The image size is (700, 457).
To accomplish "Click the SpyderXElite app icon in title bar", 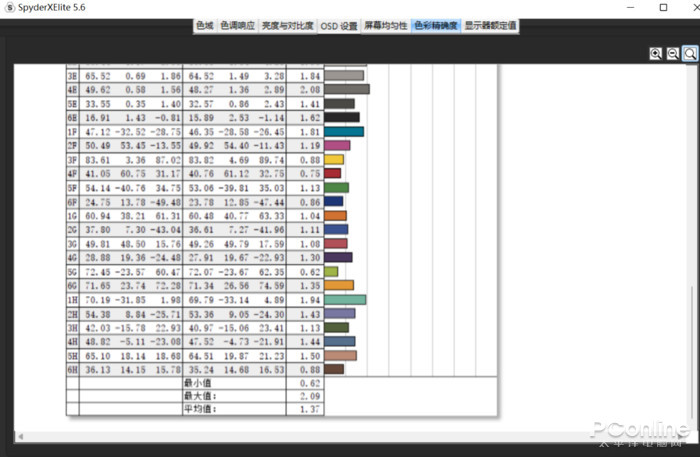I will coord(10,8).
